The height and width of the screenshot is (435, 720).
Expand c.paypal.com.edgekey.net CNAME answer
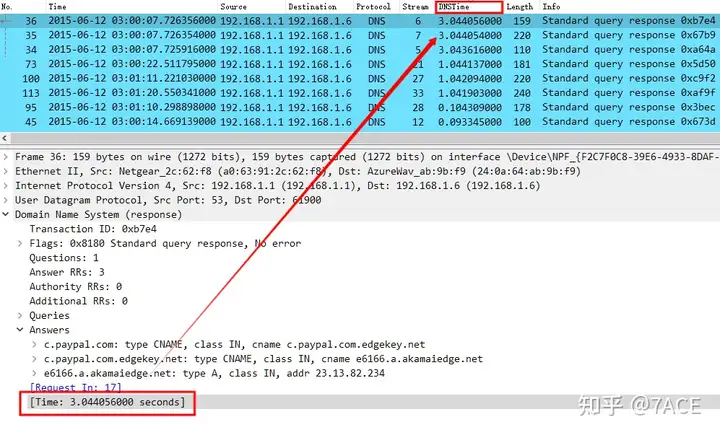tap(34, 359)
